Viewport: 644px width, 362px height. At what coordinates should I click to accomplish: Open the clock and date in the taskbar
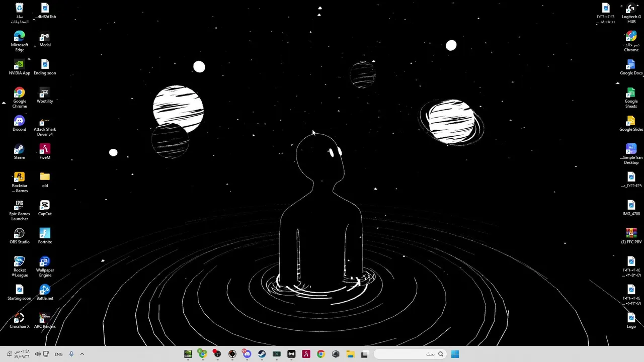pyautogui.click(x=22, y=354)
